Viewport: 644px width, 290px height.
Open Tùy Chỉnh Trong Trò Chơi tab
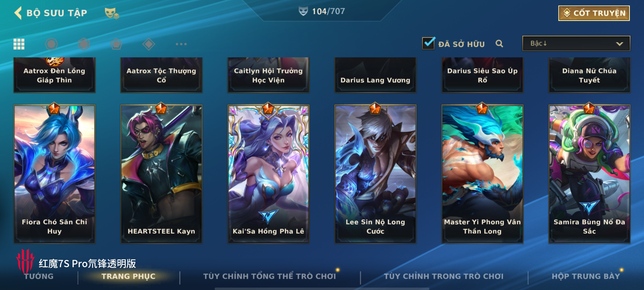pos(444,276)
